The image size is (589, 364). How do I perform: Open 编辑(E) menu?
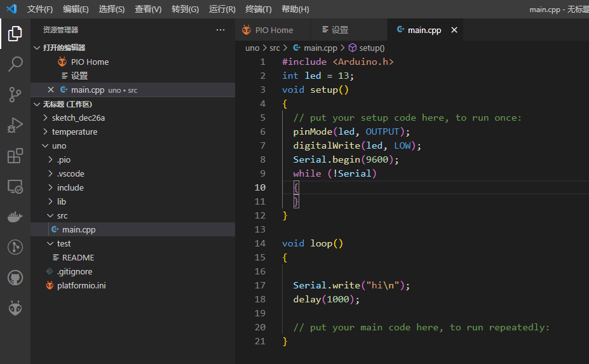76,9
